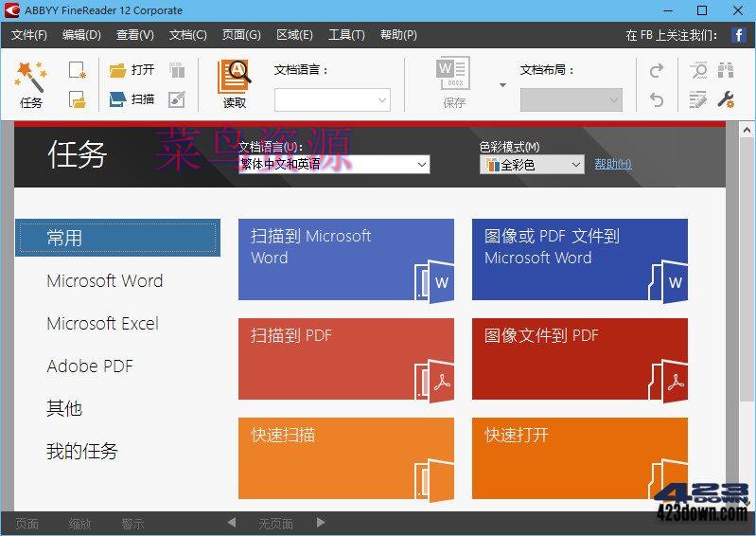Start 快速打开 task tile
Image resolution: width=756 pixels, height=536 pixels.
coord(579,458)
